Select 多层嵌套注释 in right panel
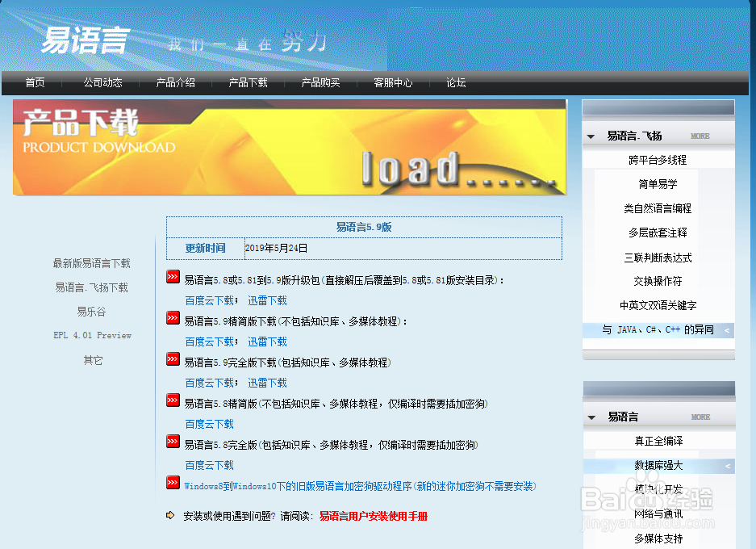The width and height of the screenshot is (756, 549). tap(658, 233)
